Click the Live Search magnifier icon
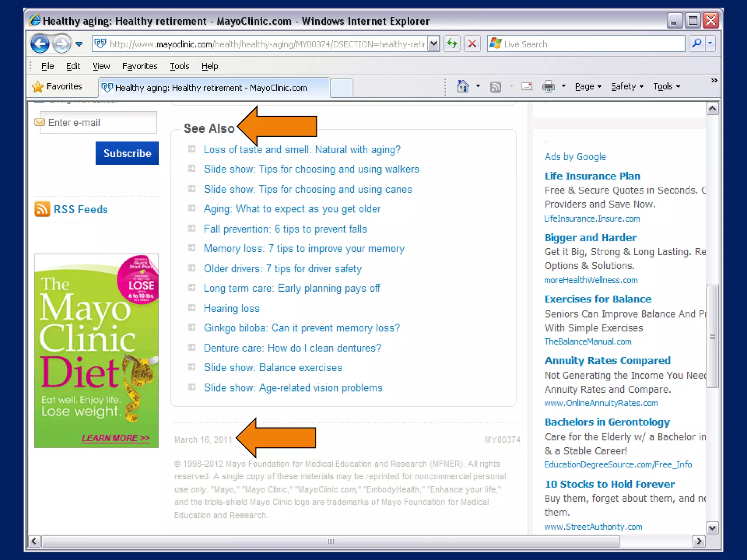This screenshot has width=747, height=560. click(696, 44)
